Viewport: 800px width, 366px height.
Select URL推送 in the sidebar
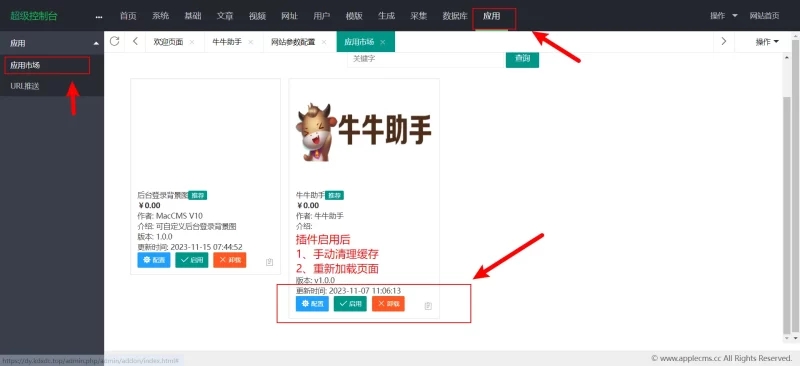[24, 86]
